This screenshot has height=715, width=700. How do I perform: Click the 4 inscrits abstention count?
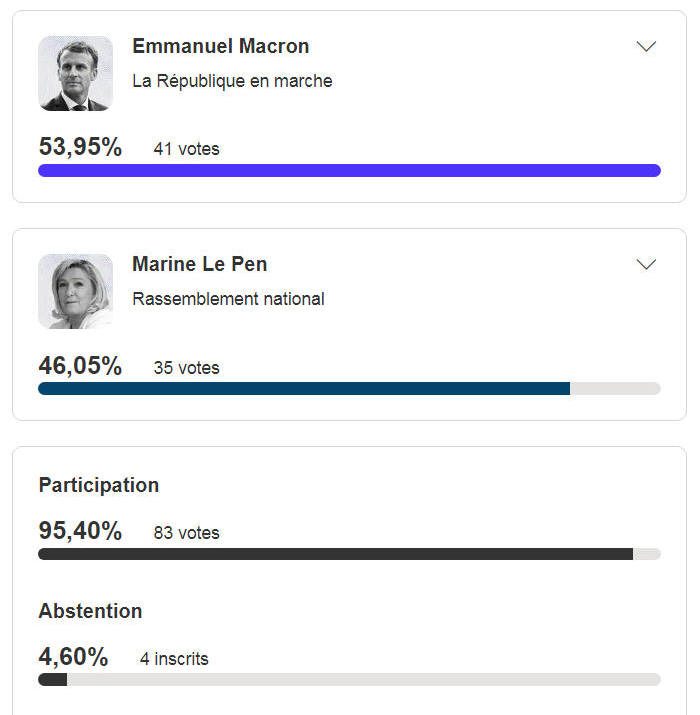coord(174,659)
